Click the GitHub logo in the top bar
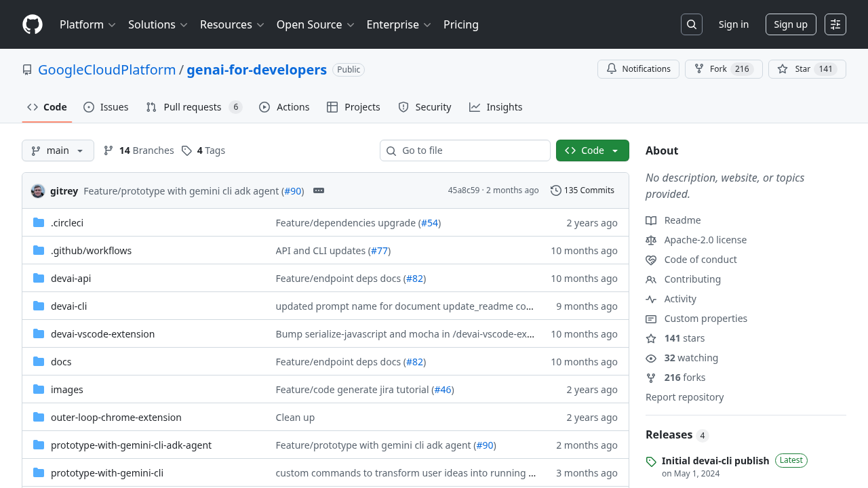The height and width of the screenshot is (488, 868). 32,24
